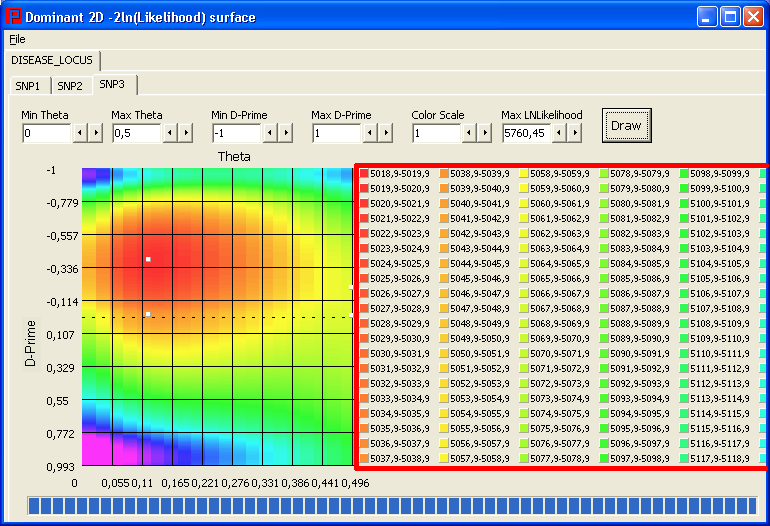
Task: Minimize the Dominant 2D window
Action: click(707, 17)
